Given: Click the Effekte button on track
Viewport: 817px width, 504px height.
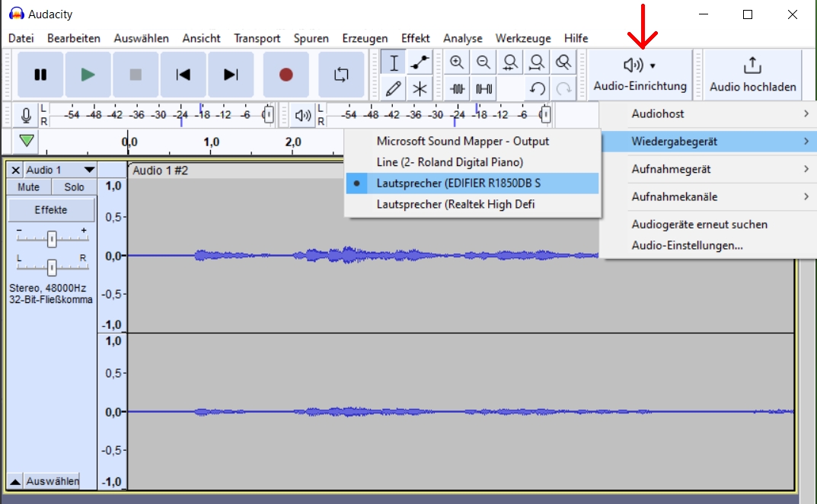Looking at the screenshot, I should tap(51, 209).
